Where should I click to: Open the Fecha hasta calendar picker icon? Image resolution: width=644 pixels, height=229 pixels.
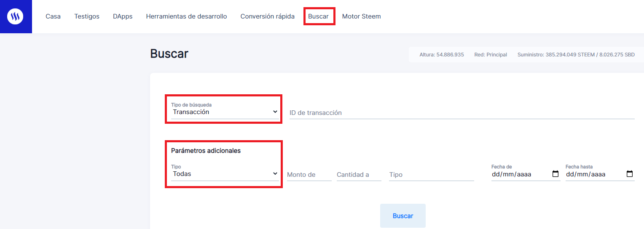pos(630,174)
